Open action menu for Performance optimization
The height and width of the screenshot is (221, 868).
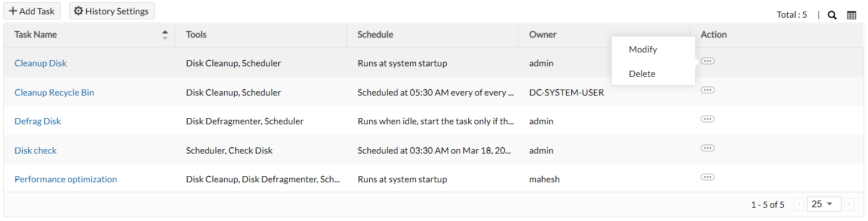pos(707,177)
